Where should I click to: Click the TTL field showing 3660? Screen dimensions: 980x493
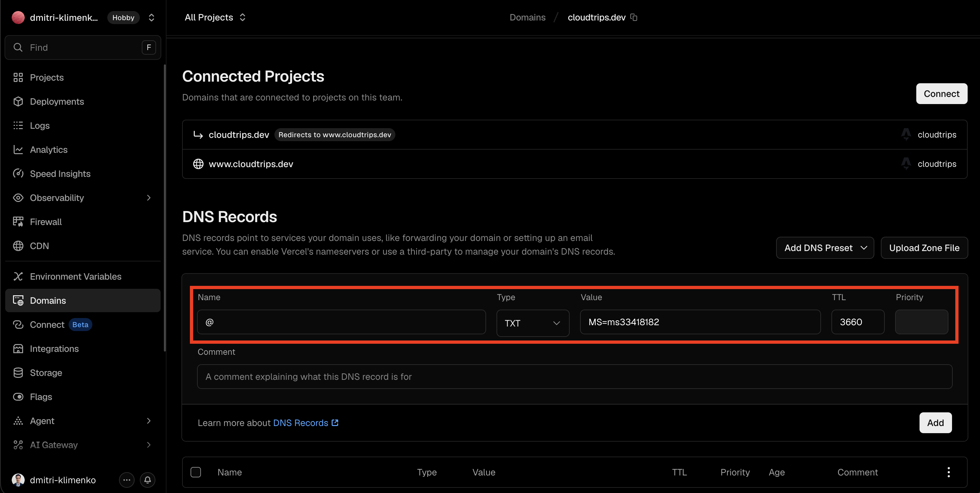pyautogui.click(x=857, y=322)
